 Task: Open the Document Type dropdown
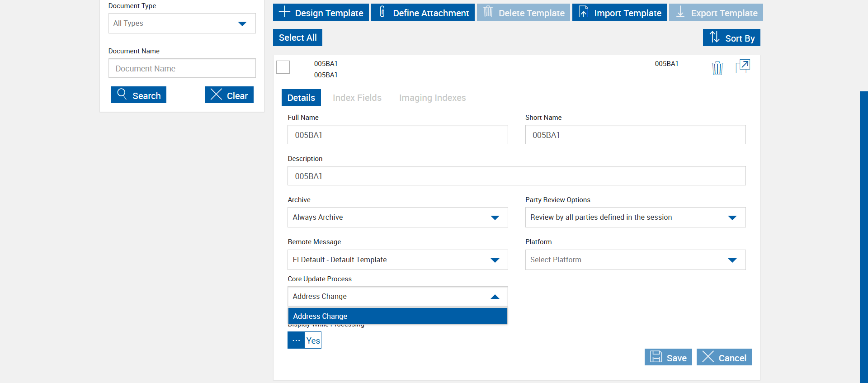click(x=182, y=24)
